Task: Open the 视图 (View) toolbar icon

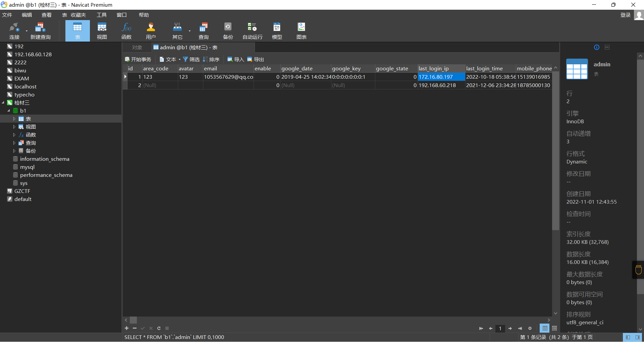Action: pos(102,30)
